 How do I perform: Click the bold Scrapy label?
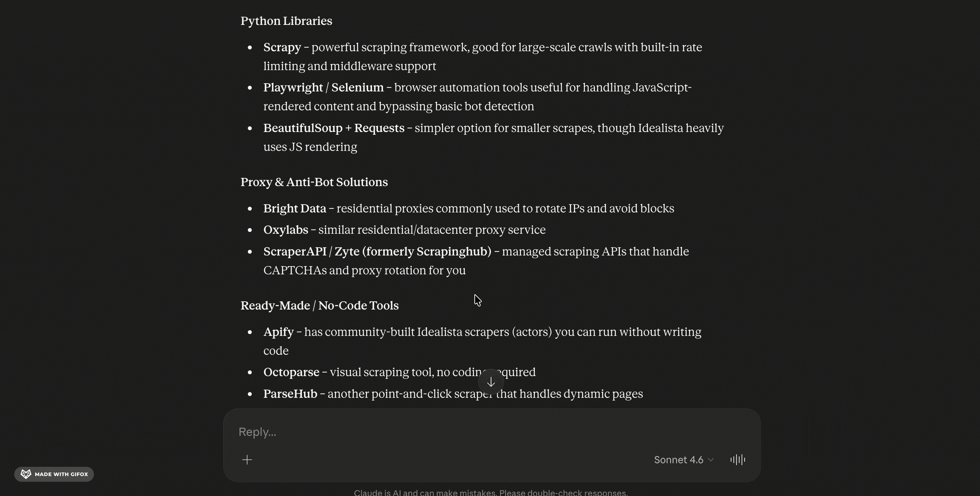point(282,47)
